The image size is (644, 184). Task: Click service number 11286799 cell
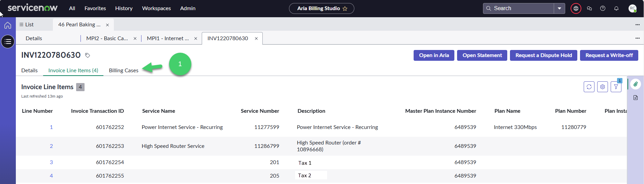(266, 146)
